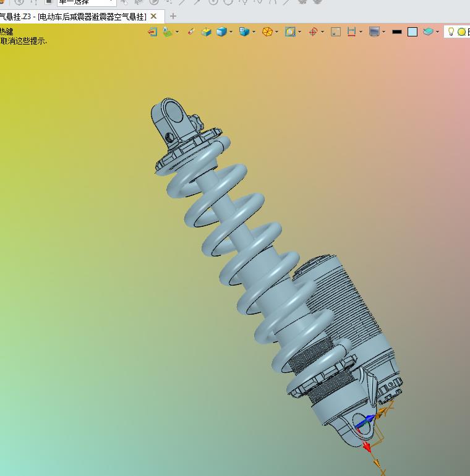Open the 单一选择 selection filter combo box
The image size is (470, 476).
[x=87, y=2]
